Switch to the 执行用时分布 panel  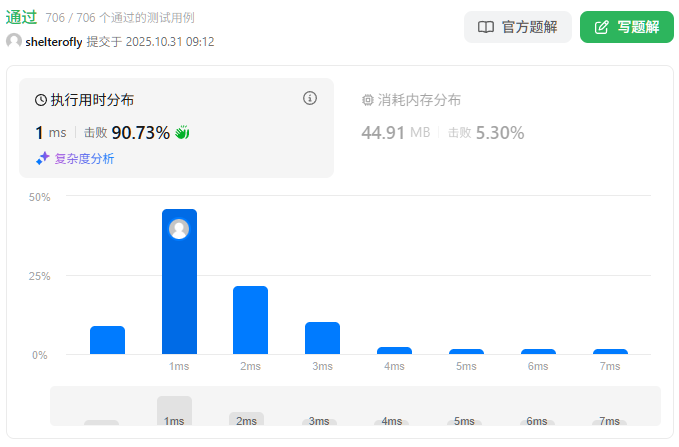click(92, 100)
